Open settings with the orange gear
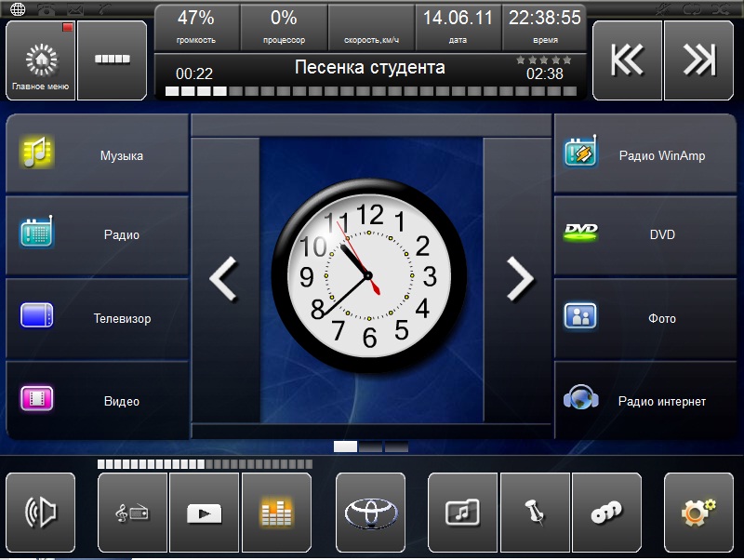This screenshot has width=744, height=560. pyautogui.click(x=699, y=512)
